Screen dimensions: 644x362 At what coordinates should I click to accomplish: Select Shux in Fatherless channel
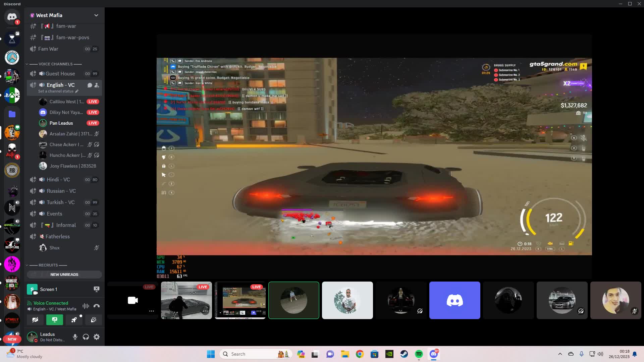[69, 248]
